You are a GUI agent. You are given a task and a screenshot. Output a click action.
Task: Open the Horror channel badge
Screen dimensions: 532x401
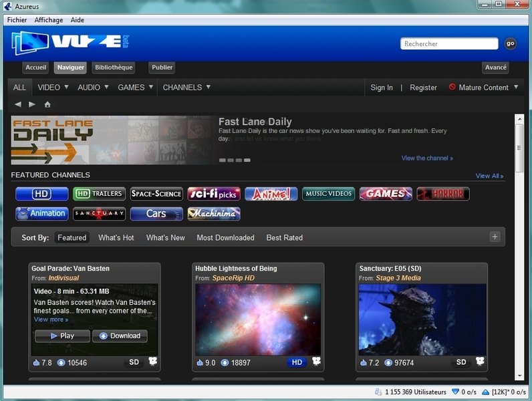[x=443, y=194]
